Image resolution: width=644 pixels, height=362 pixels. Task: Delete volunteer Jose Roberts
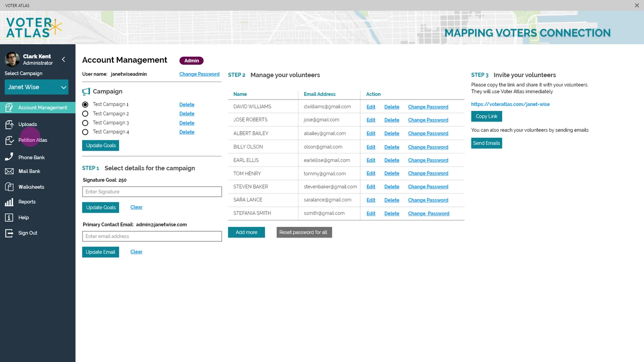click(x=392, y=120)
